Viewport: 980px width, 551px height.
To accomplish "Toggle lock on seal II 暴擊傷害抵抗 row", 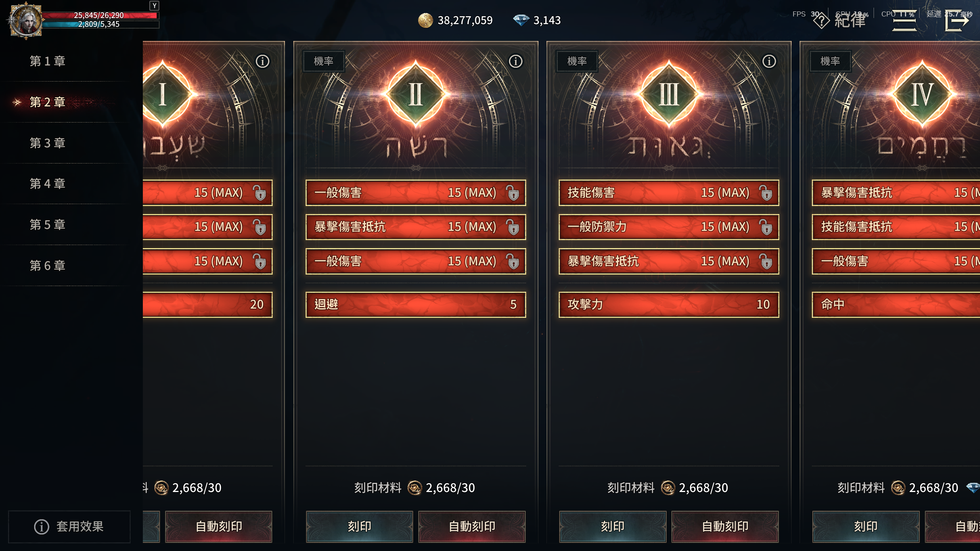I will pyautogui.click(x=512, y=227).
